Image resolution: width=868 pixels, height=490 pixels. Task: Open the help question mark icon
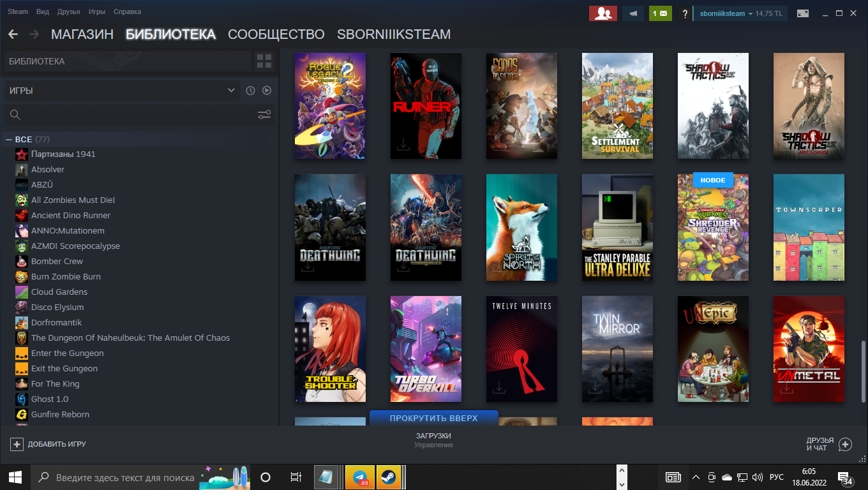click(x=684, y=13)
